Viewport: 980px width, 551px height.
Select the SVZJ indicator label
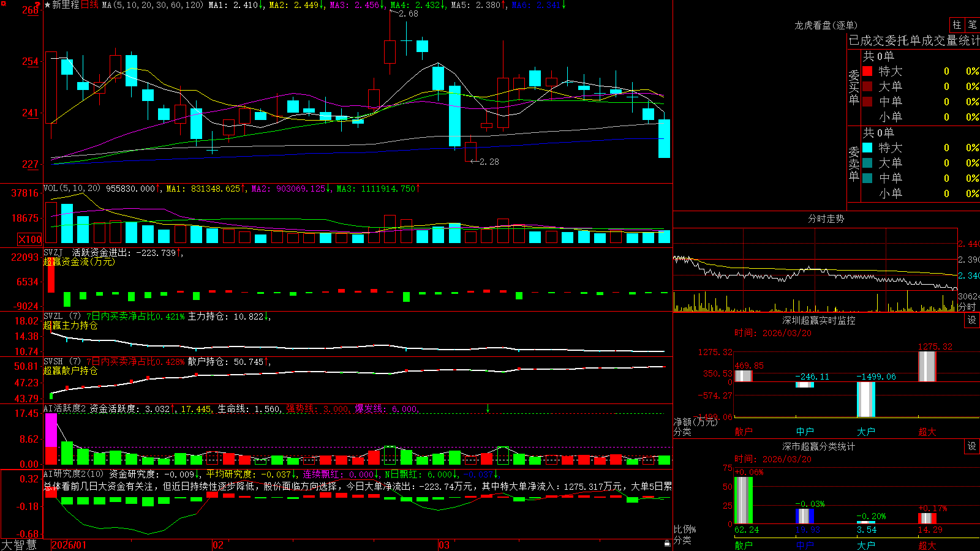[x=53, y=252]
